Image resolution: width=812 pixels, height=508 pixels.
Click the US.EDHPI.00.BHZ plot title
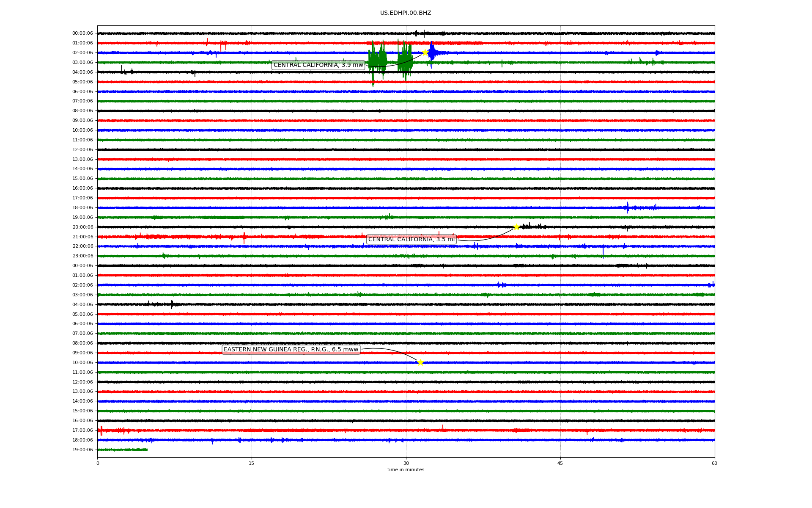point(406,13)
